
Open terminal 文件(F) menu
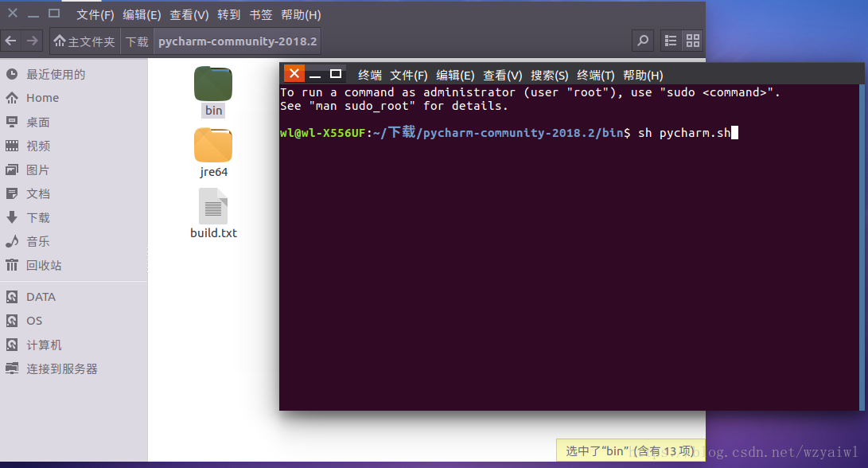click(408, 76)
